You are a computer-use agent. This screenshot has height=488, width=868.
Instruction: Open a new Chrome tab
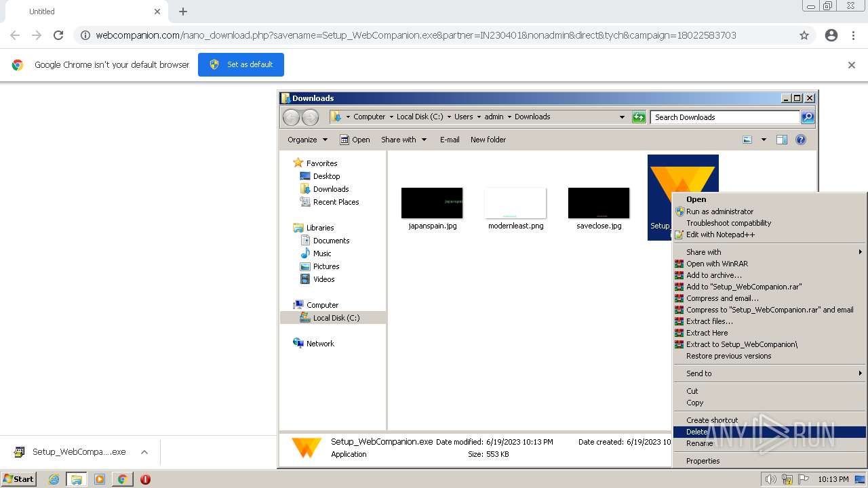coord(183,12)
